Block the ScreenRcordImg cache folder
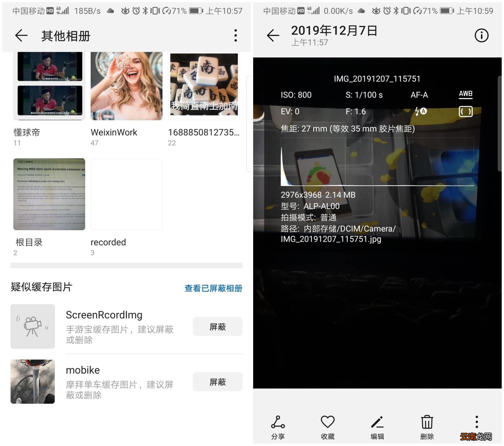This screenshot has width=504, height=446. point(218,327)
